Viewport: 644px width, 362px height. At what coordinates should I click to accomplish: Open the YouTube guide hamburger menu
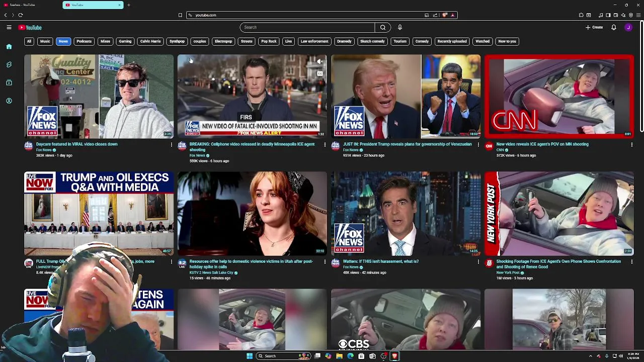9,27
